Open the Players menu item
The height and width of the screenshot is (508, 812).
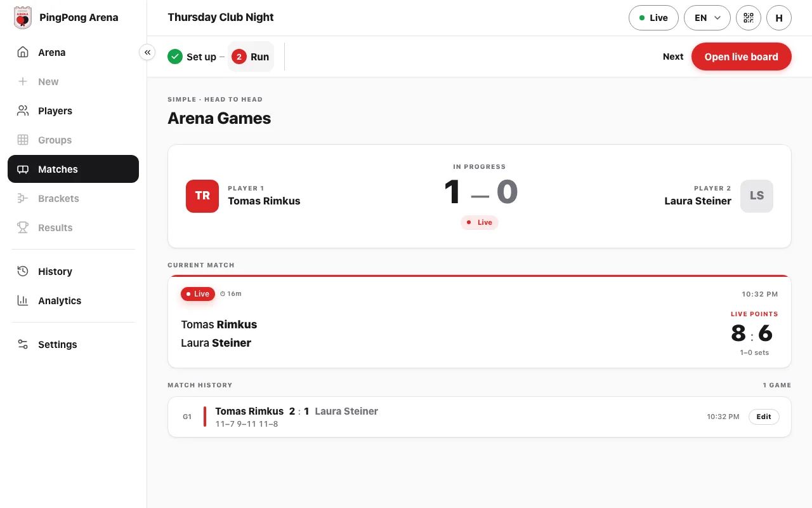(73, 110)
